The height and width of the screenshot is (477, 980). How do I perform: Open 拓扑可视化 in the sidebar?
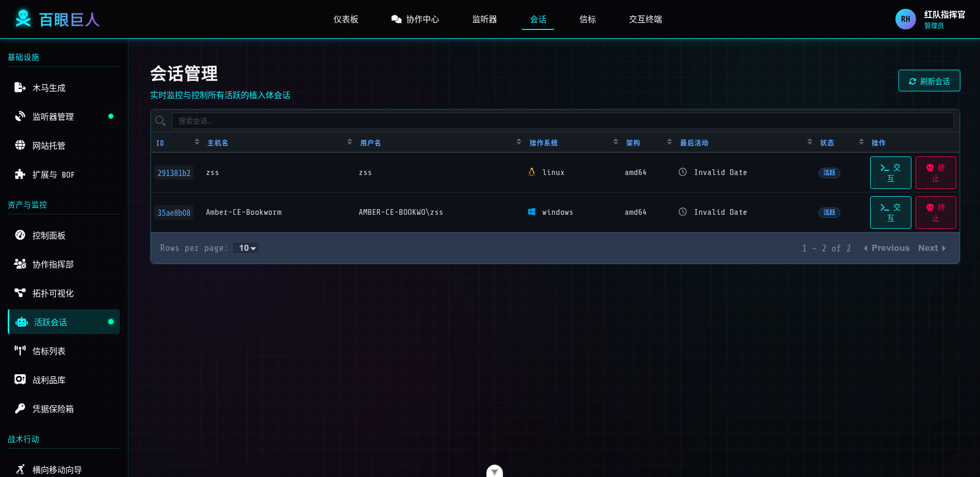[53, 293]
